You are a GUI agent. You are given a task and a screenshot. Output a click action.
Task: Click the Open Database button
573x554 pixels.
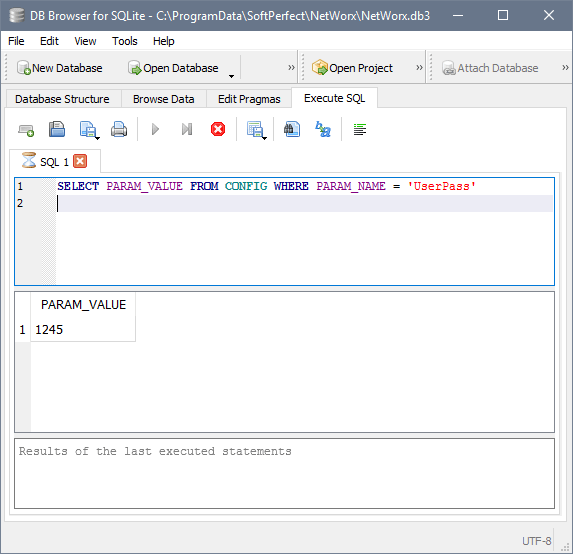[173, 68]
